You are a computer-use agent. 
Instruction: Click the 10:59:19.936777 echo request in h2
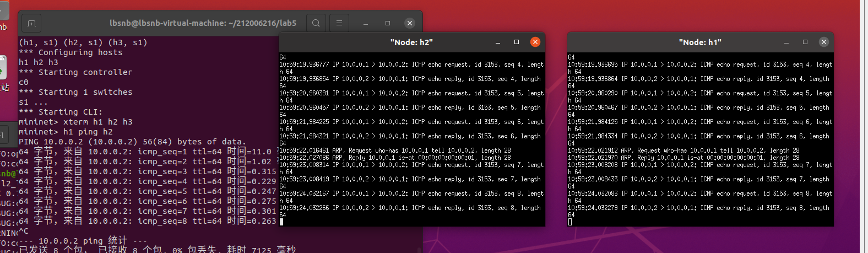pyautogui.click(x=411, y=68)
